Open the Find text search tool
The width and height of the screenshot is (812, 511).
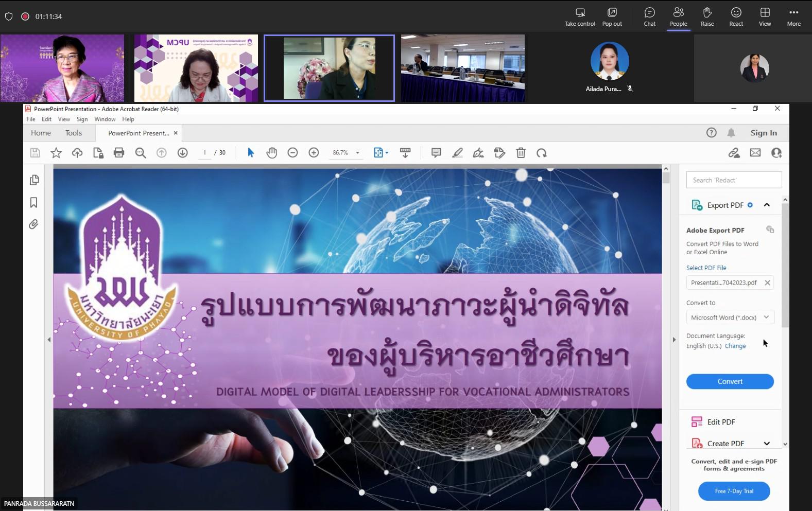pyautogui.click(x=141, y=153)
